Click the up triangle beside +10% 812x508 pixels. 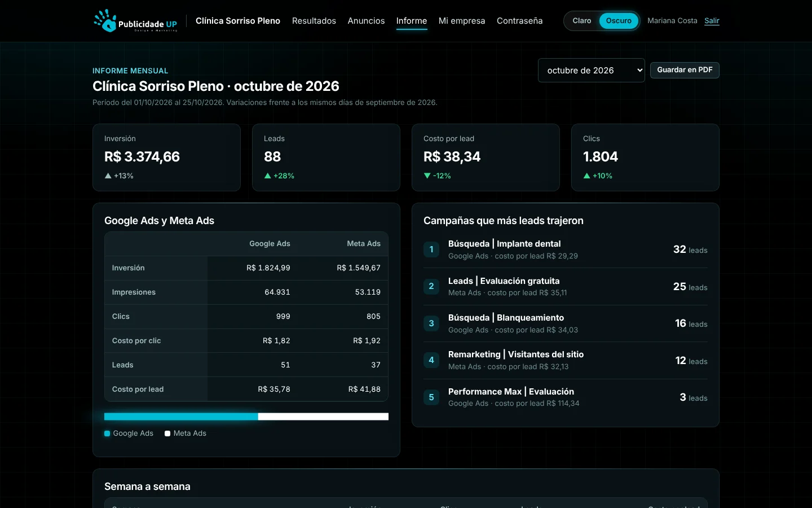tap(586, 176)
